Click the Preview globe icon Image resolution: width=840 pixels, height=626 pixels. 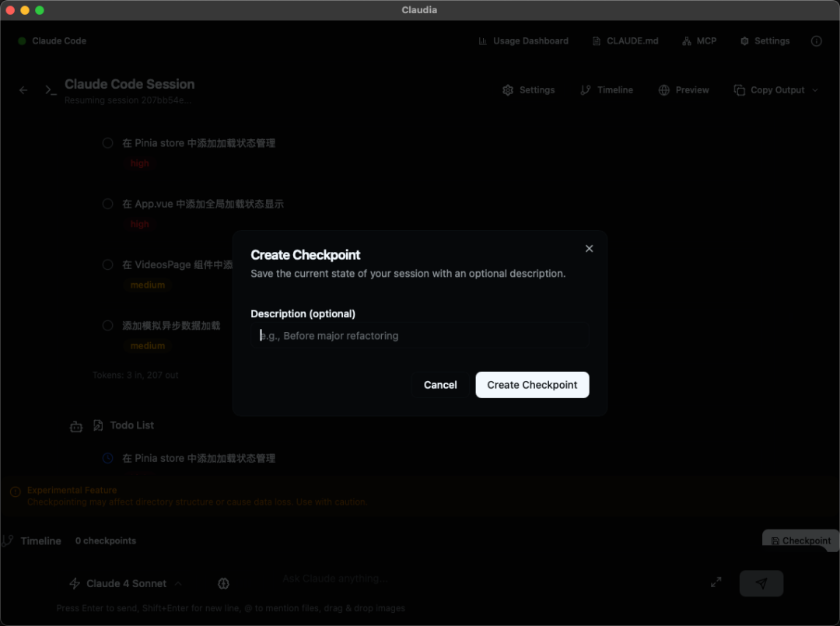(x=663, y=90)
